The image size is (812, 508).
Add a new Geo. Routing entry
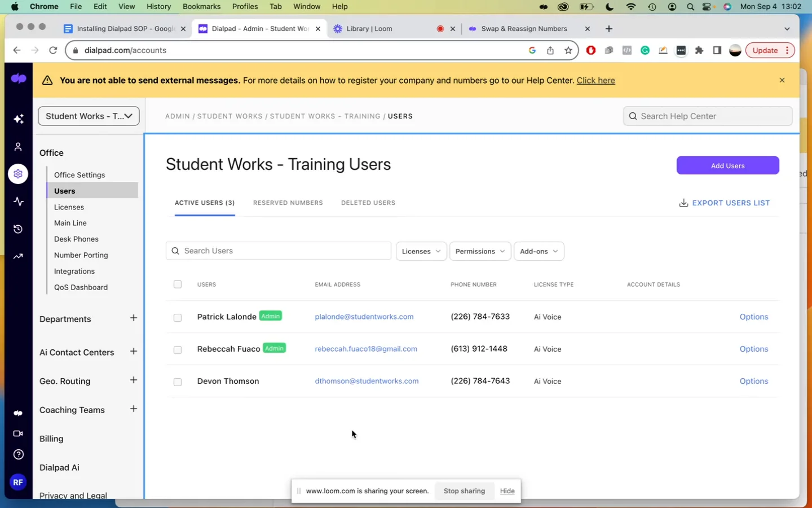pyautogui.click(x=134, y=380)
